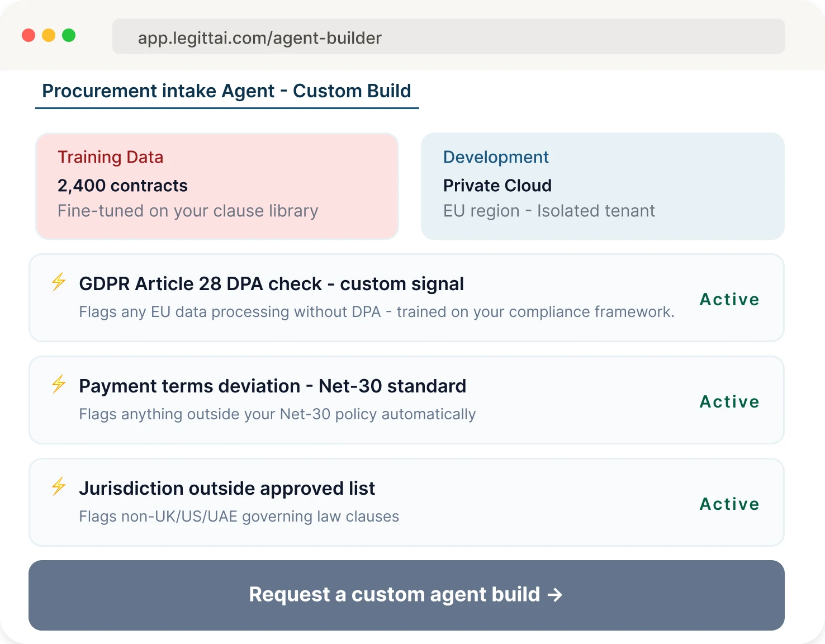Toggle the Active status for GDPR Article 28 check
Screen dimensions: 825x644
click(729, 299)
